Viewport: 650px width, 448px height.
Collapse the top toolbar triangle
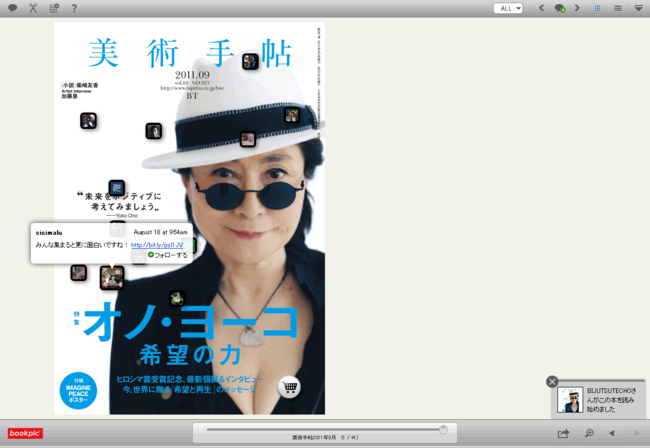638,8
